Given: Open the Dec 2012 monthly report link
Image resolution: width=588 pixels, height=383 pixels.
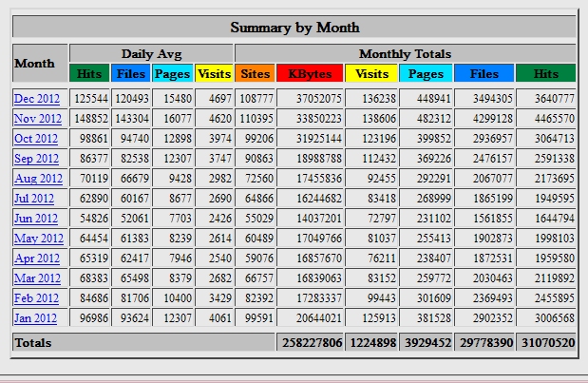Looking at the screenshot, I should coord(38,98).
